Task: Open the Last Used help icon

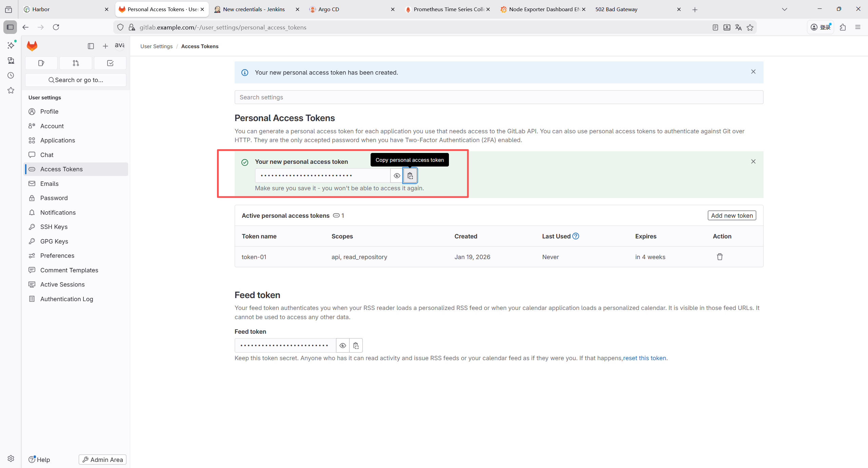Action: click(576, 236)
